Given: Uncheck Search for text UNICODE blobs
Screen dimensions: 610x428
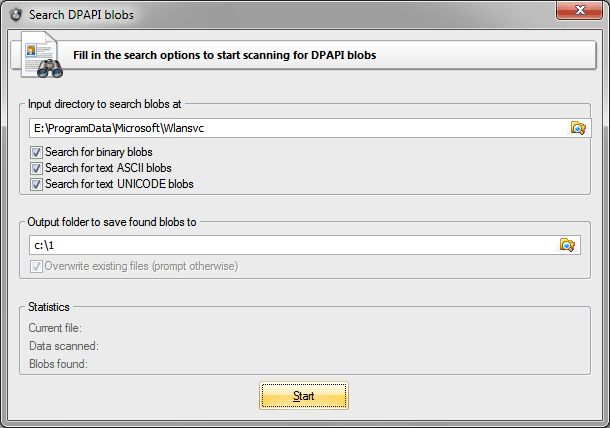Looking at the screenshot, I should tap(36, 184).
